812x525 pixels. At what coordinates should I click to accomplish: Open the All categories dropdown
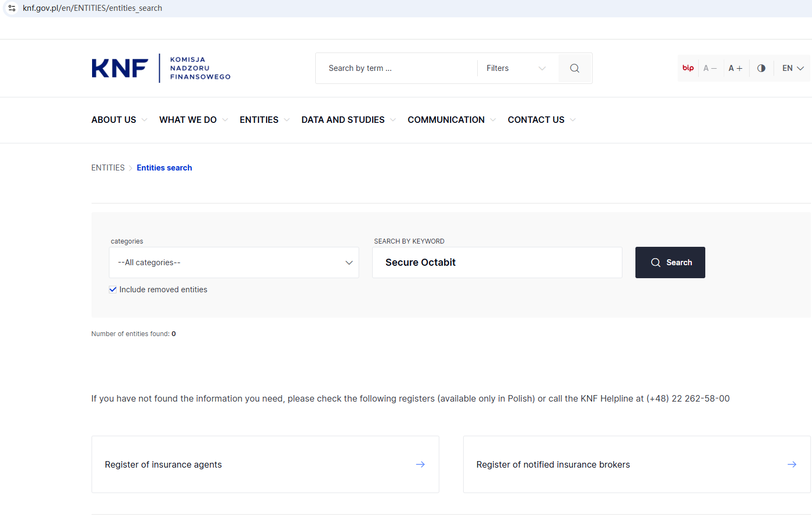point(233,262)
